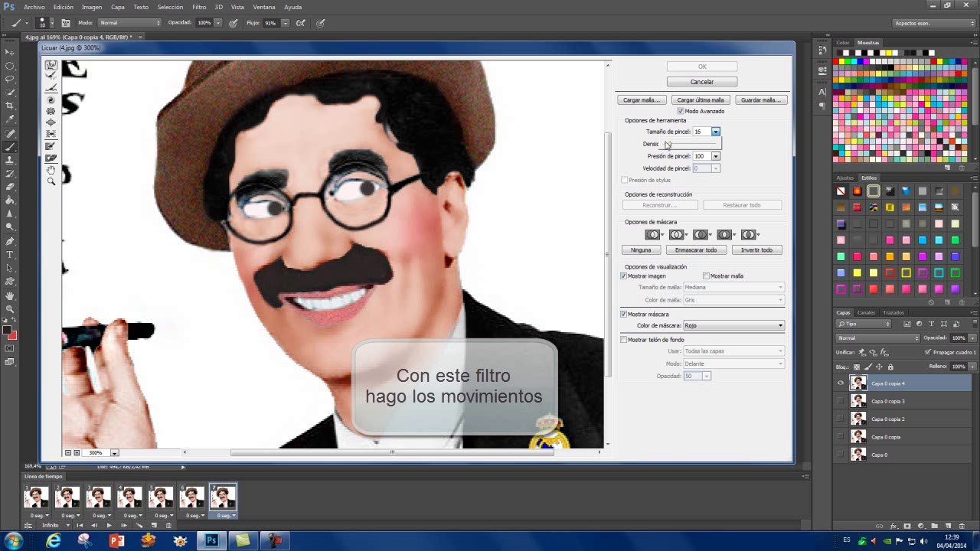
Task: Select the Bloat tool in Liquify
Action: 51,122
